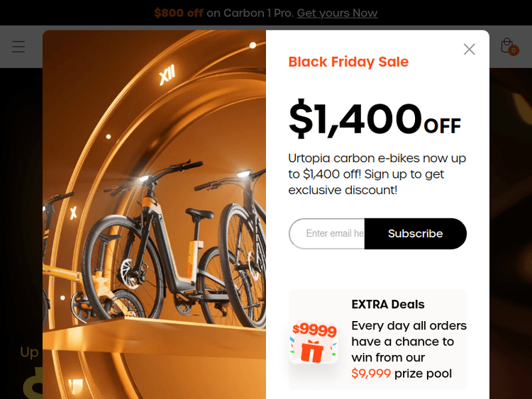The height and width of the screenshot is (399, 532).
Task: Focus the Enter email input field
Action: coord(328,234)
